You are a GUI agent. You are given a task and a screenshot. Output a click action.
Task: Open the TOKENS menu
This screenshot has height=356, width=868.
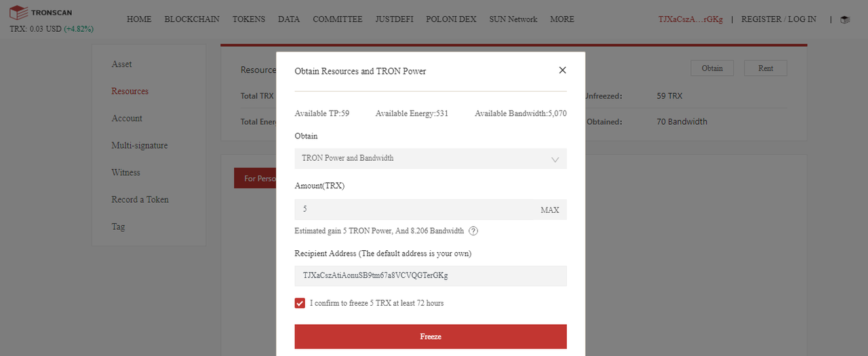tap(249, 20)
